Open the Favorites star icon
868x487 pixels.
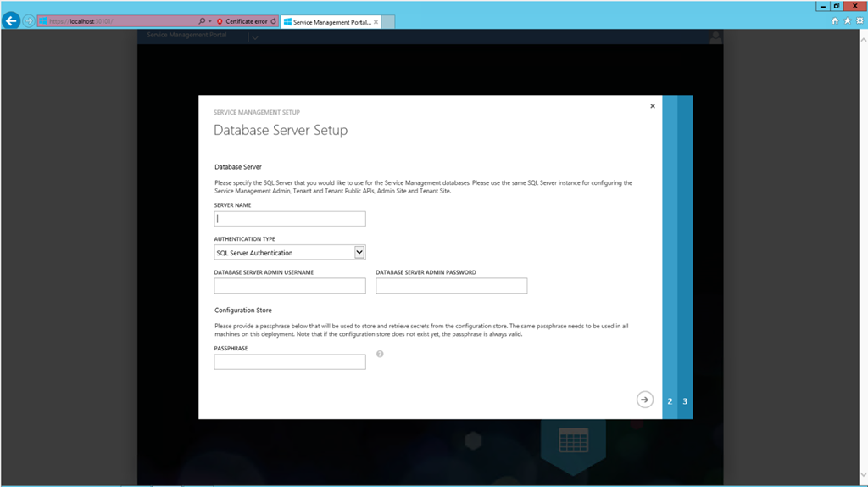click(847, 21)
